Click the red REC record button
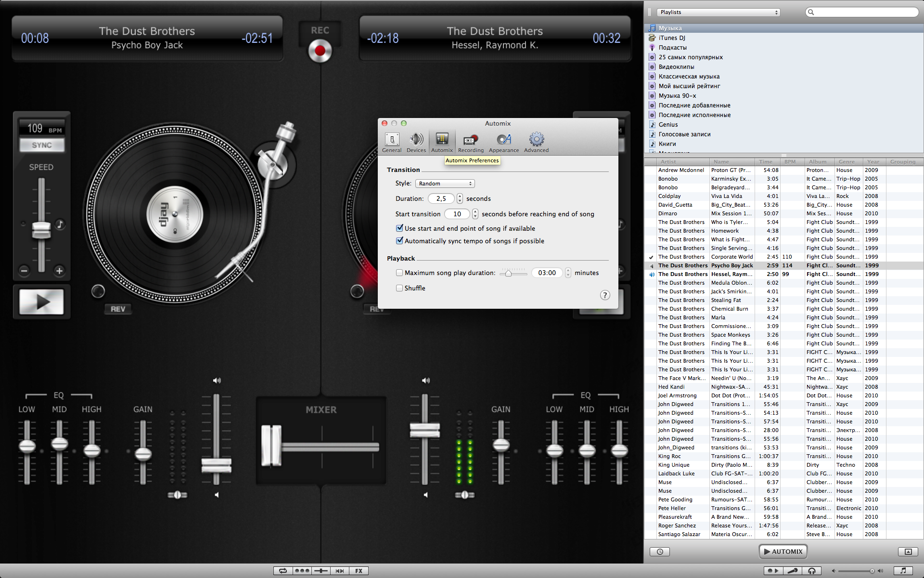The height and width of the screenshot is (578, 924). 320,51
